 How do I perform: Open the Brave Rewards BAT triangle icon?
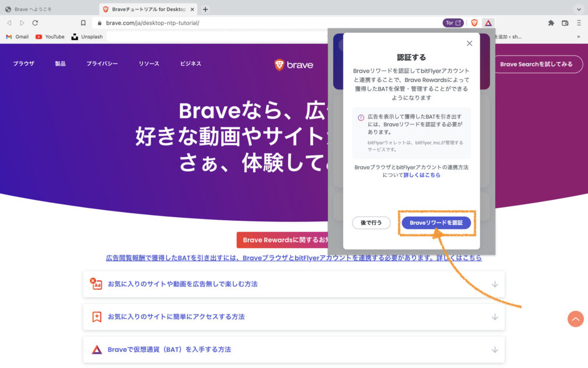click(488, 23)
